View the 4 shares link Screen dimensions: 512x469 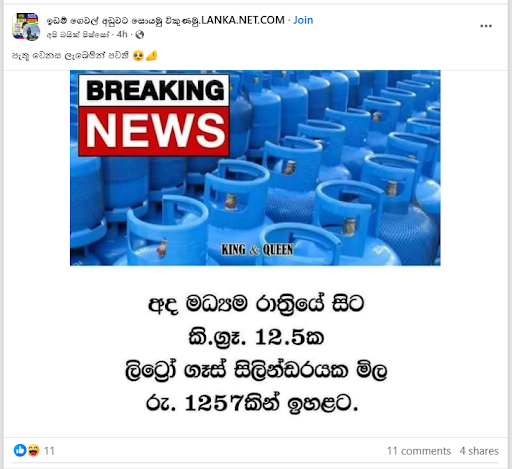click(x=479, y=451)
